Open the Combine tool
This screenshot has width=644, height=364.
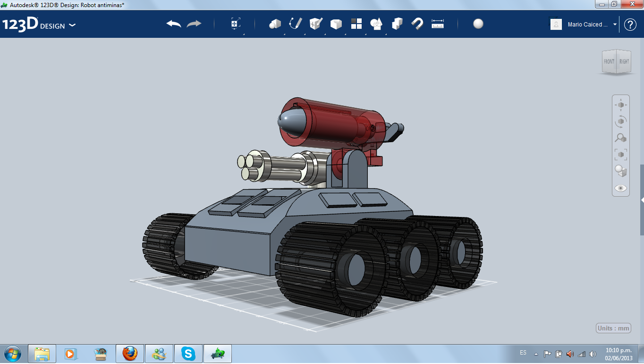click(x=397, y=24)
